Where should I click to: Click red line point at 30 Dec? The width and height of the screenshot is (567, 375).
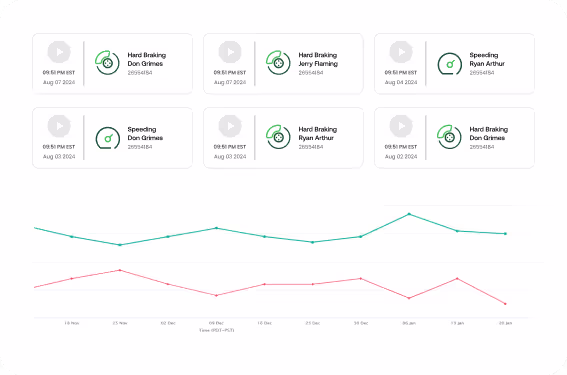point(361,278)
